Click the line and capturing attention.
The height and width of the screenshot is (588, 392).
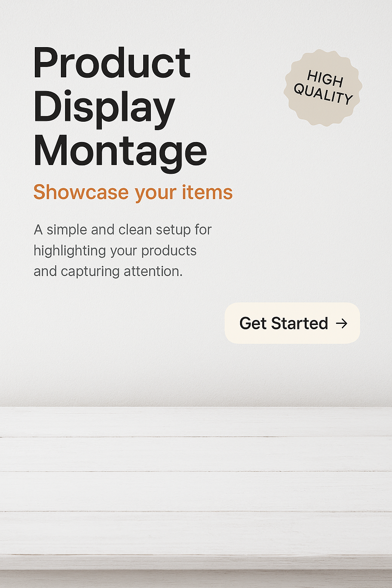108,271
